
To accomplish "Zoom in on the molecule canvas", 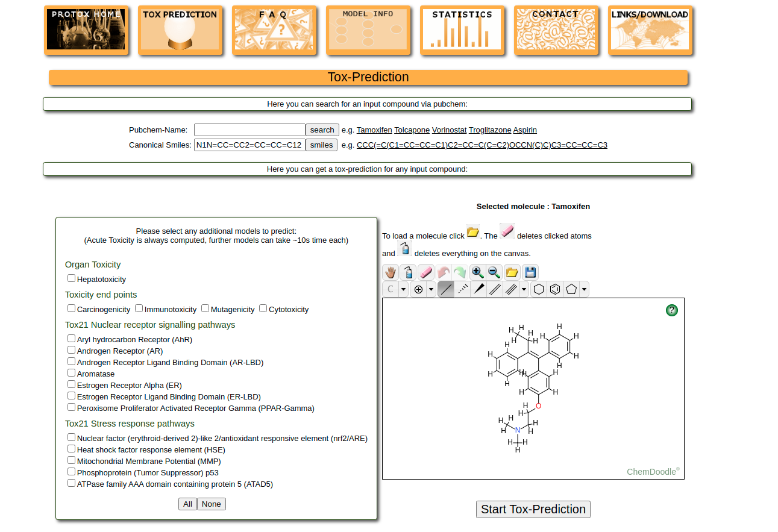I will point(477,272).
